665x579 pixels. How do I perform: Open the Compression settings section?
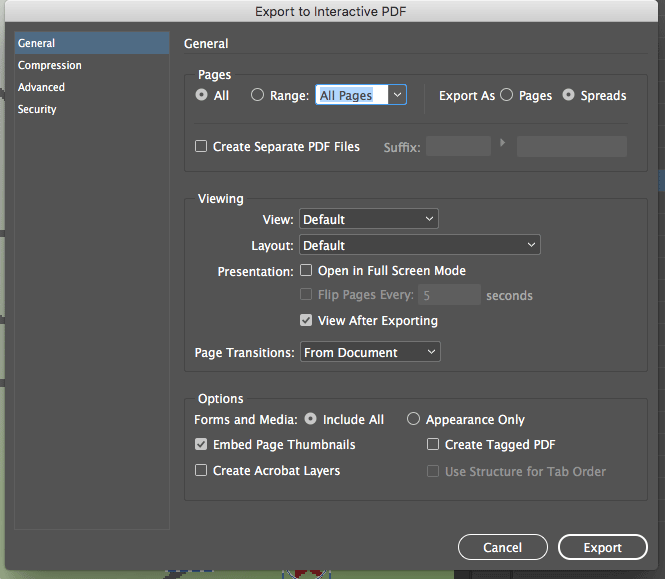[x=50, y=65]
